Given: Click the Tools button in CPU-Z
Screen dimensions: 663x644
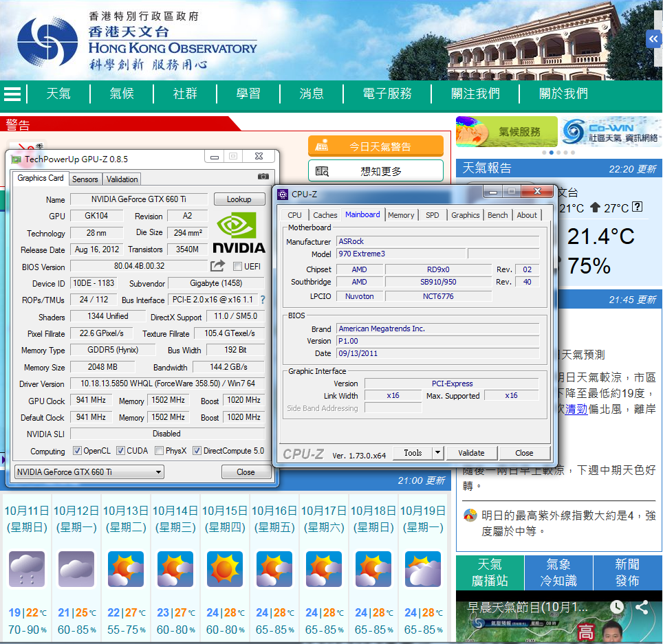Looking at the screenshot, I should 413,452.
